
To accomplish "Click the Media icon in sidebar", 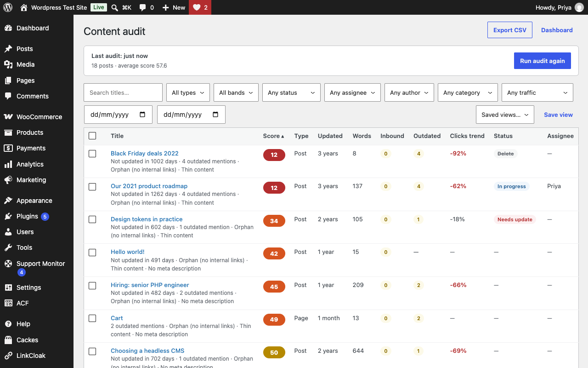I will pos(8,64).
